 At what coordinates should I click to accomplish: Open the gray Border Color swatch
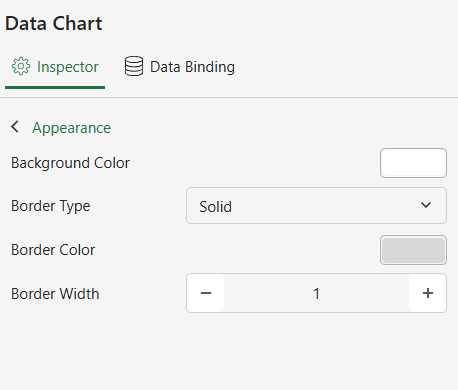pyautogui.click(x=413, y=250)
